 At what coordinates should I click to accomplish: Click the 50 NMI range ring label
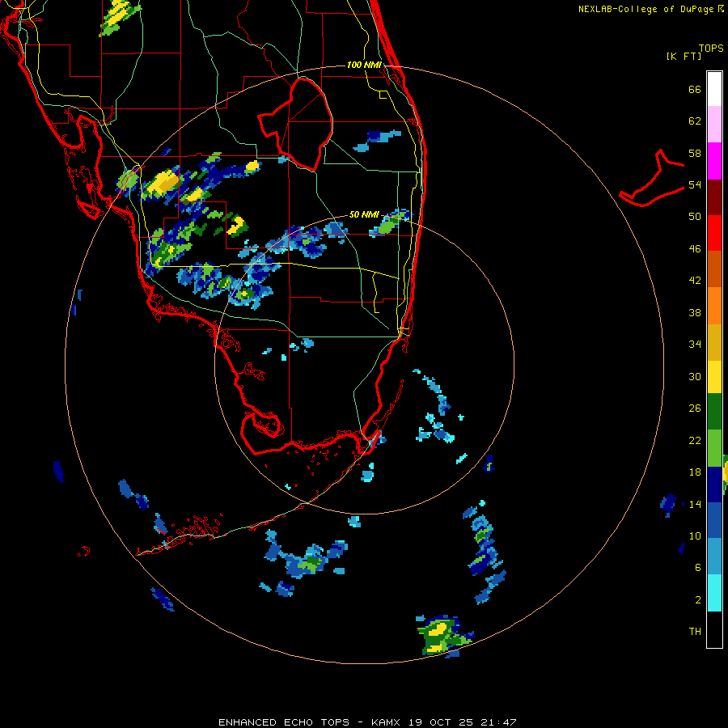[364, 214]
